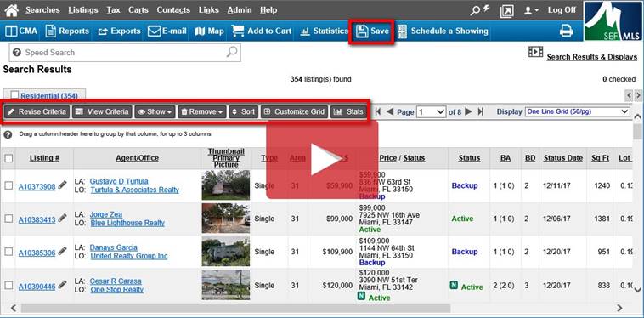This screenshot has height=318, width=644.
Task: Click the quick search lightning magnifier icon
Action: (480, 10)
